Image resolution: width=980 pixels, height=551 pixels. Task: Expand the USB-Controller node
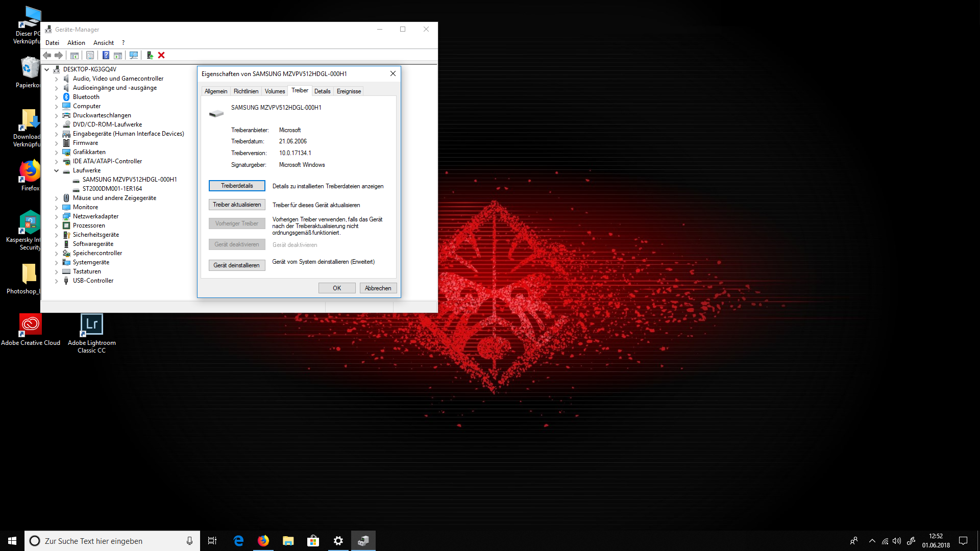click(x=57, y=281)
